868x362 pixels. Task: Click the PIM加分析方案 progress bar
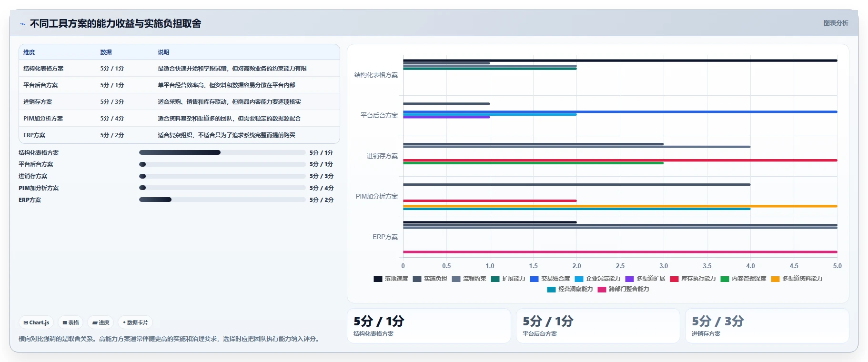[222, 188]
